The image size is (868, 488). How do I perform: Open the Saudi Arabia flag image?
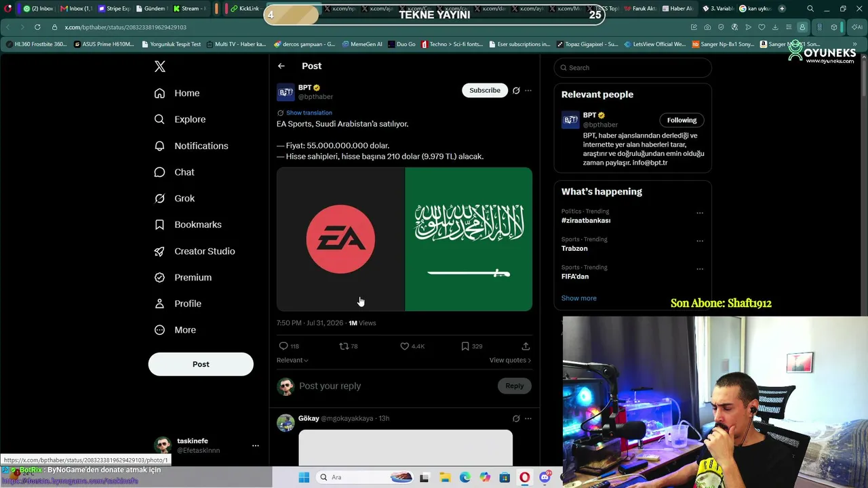(x=469, y=239)
